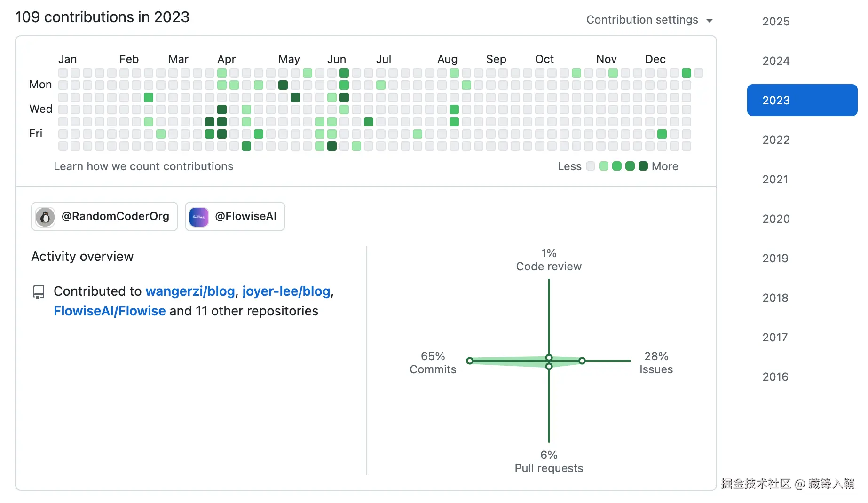Click the Commits data point on the chart
The width and height of the screenshot is (868, 503).
[470, 361]
